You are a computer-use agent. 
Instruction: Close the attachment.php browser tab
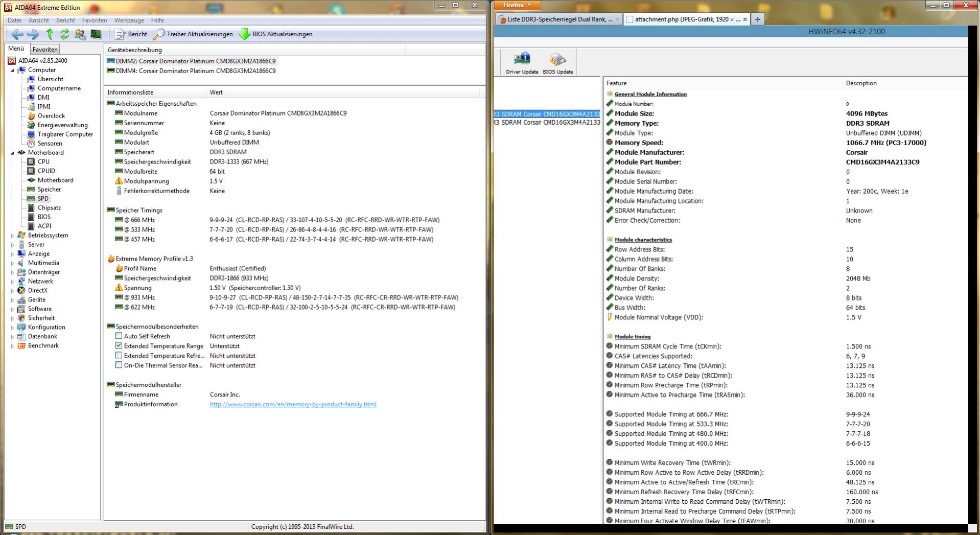point(745,19)
